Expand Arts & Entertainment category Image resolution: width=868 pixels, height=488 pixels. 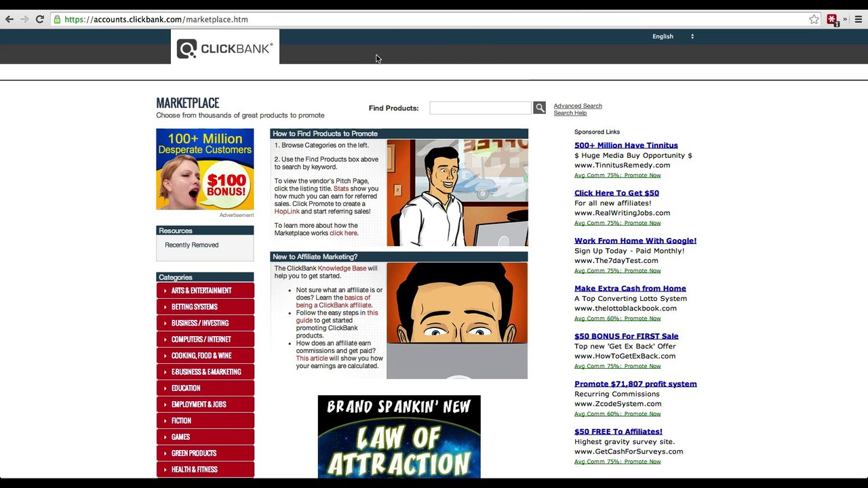pyautogui.click(x=205, y=290)
